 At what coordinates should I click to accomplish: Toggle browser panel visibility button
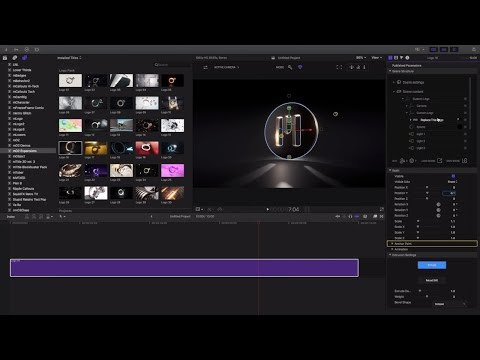coord(433,49)
